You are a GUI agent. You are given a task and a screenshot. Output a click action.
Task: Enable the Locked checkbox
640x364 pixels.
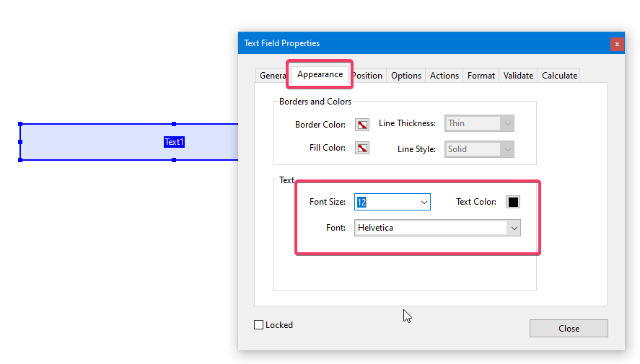click(258, 325)
